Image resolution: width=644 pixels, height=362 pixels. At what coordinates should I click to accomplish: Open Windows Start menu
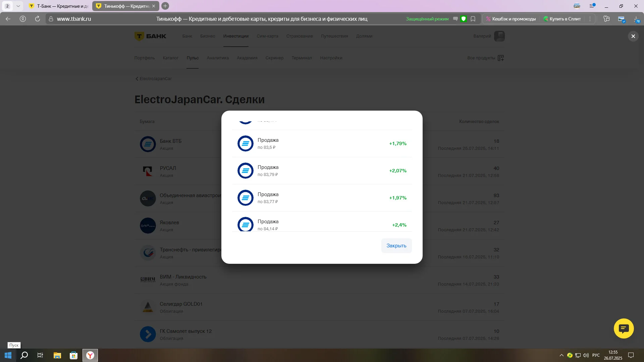tap(8, 355)
